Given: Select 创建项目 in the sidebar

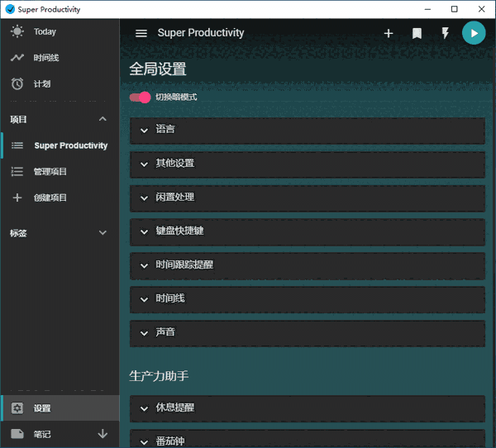Looking at the screenshot, I should 60,198.
